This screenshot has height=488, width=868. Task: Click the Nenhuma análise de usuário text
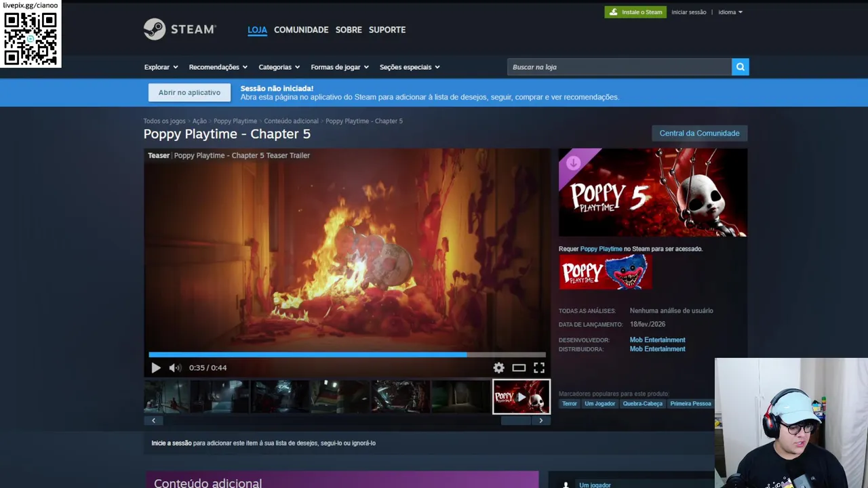coord(671,311)
